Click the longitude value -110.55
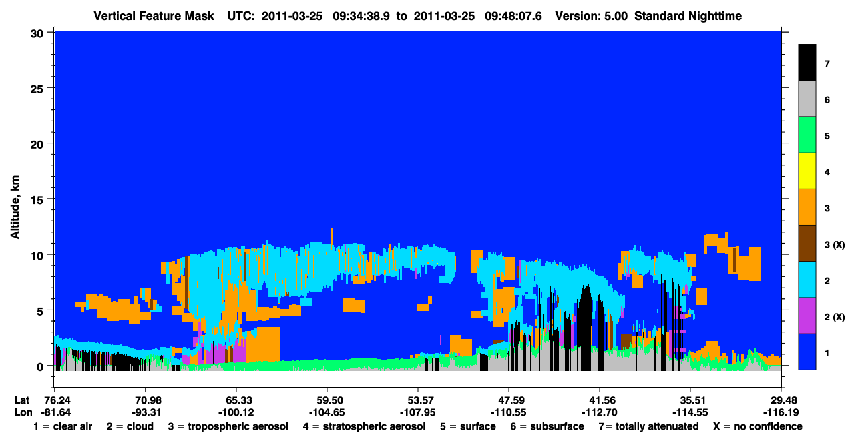868x445 pixels. pos(509,412)
